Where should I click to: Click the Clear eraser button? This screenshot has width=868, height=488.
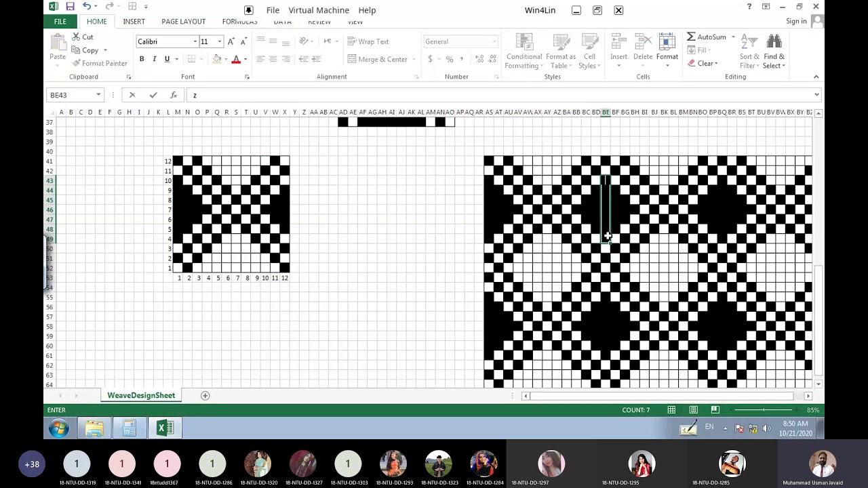pyautogui.click(x=702, y=63)
